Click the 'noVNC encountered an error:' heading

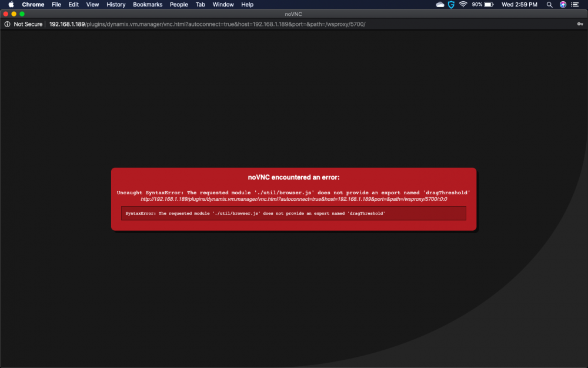[x=293, y=177]
